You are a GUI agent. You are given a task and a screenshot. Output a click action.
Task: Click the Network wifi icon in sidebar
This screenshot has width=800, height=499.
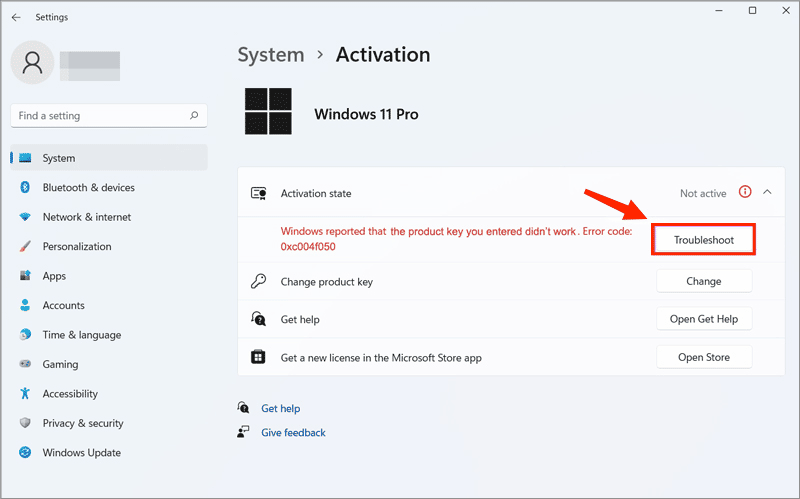click(x=25, y=217)
